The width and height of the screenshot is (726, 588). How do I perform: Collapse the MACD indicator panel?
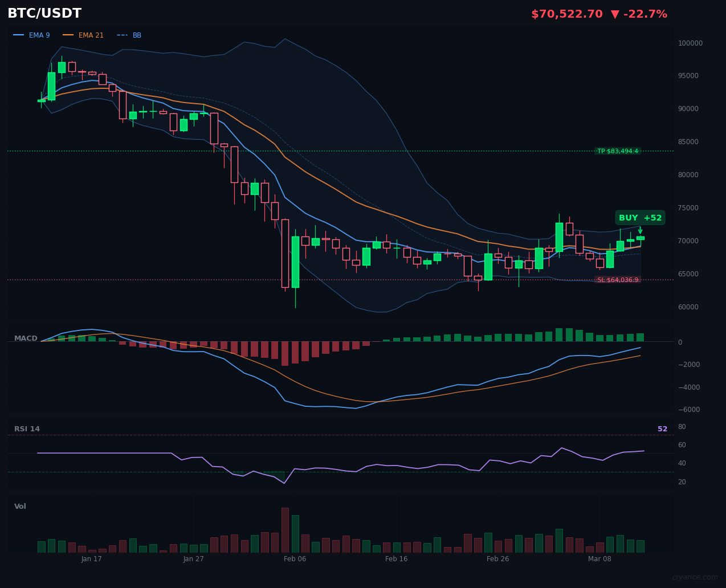26,338
